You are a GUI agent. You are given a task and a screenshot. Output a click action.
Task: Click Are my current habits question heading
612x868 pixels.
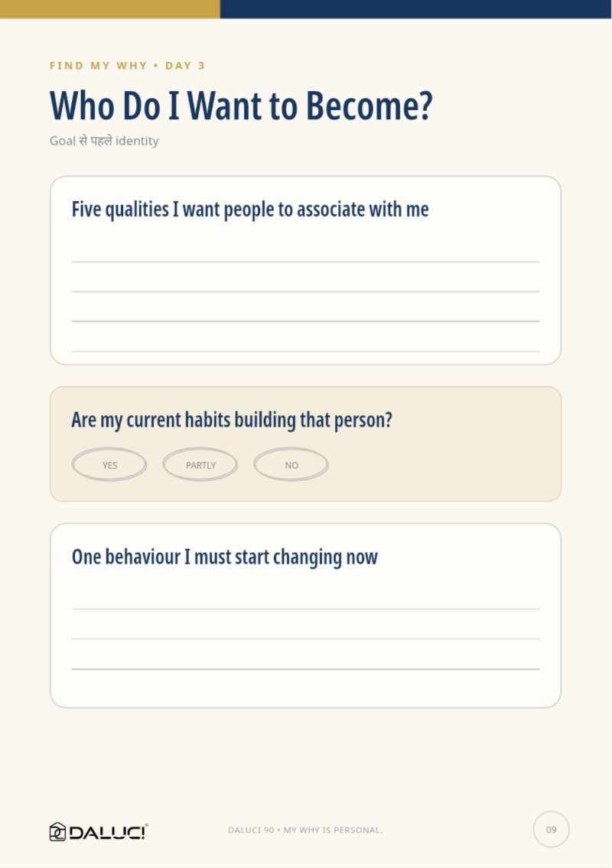[x=232, y=420]
